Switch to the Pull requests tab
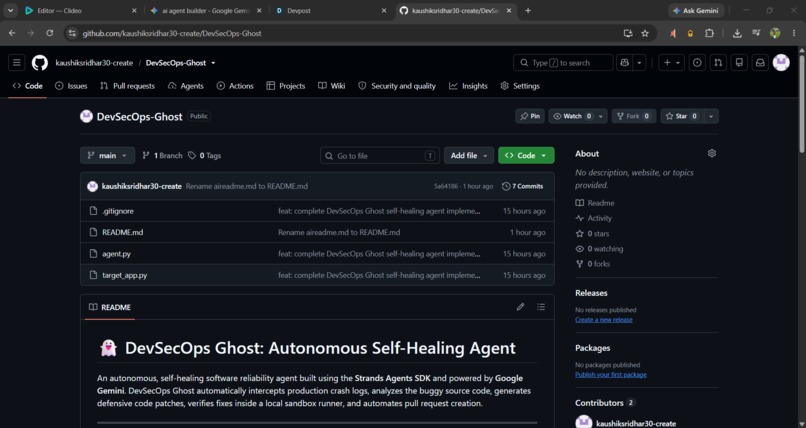Viewport: 806px width, 428px height. tap(127, 86)
